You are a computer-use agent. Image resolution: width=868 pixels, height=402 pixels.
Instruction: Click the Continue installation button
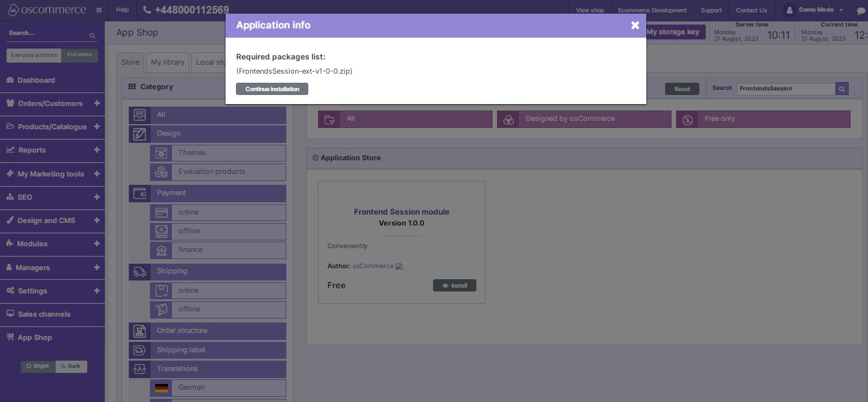pyautogui.click(x=272, y=89)
